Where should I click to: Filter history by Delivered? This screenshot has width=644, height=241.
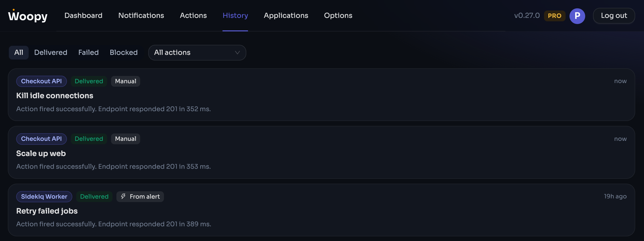click(51, 52)
